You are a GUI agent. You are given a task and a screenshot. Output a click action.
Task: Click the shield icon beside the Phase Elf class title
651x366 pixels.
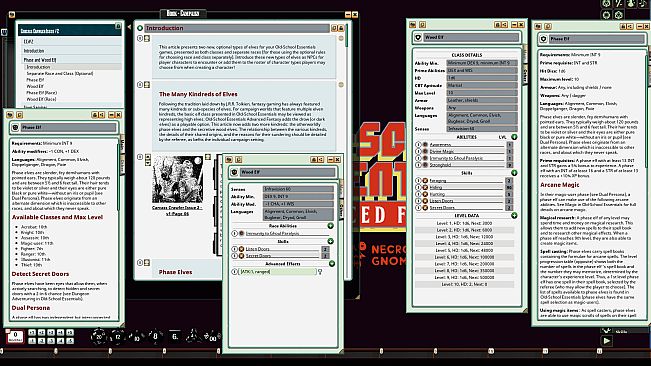[543, 39]
